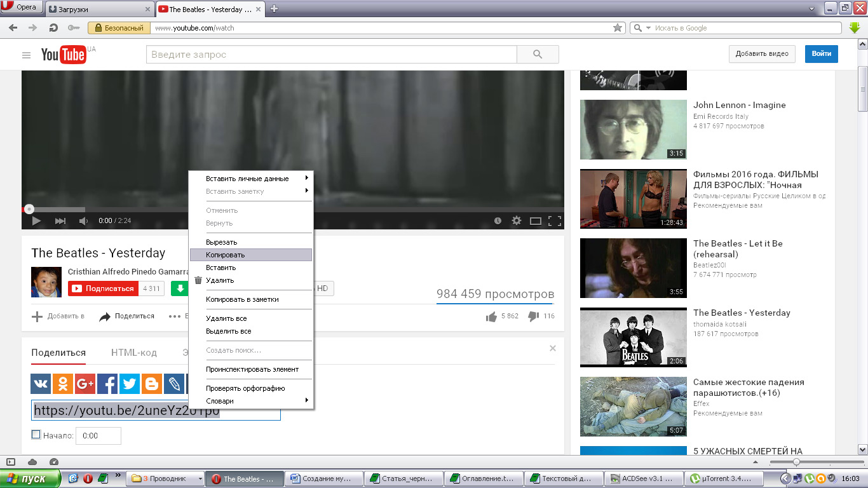Share via the Google+ icon
This screenshot has width=868, height=488.
point(85,383)
